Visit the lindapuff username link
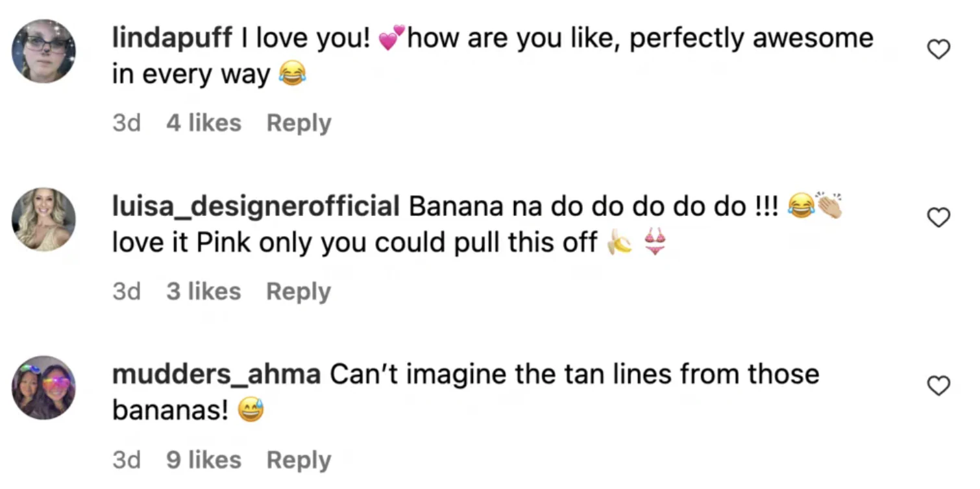The width and height of the screenshot is (980, 489). tap(172, 39)
